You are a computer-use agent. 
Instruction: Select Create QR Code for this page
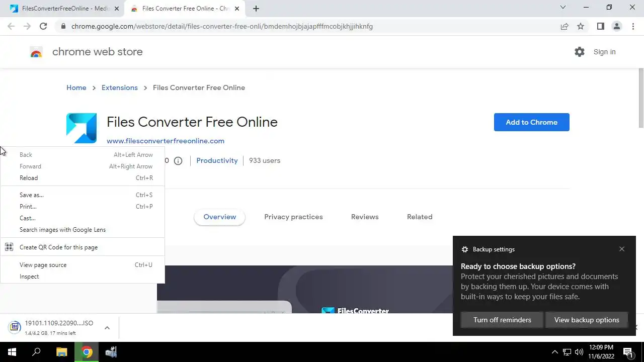tap(83, 247)
